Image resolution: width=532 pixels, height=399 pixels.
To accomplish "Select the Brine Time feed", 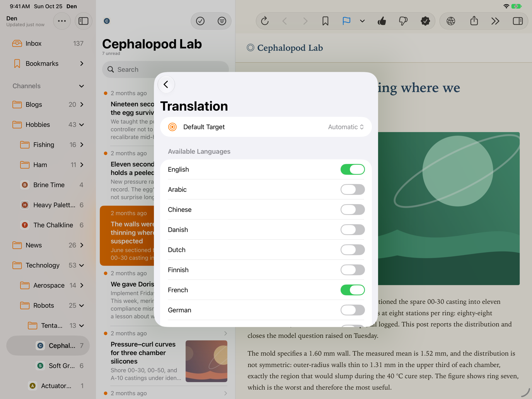I will click(x=48, y=185).
